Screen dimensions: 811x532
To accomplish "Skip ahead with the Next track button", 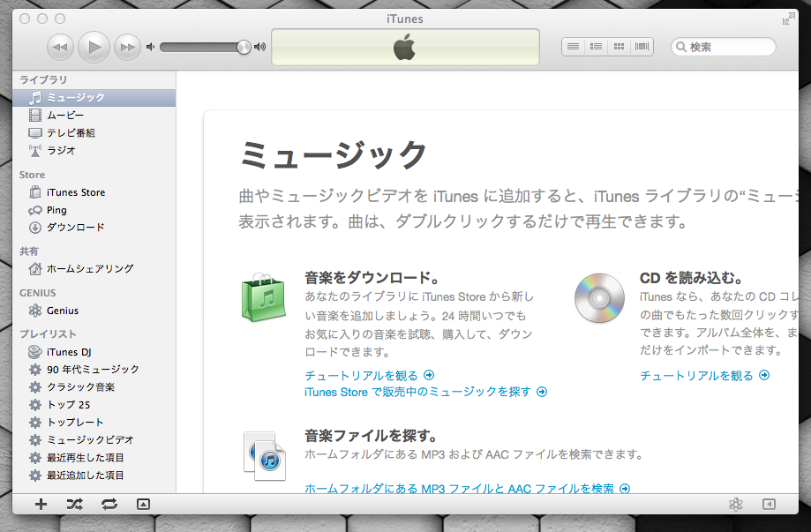I will [127, 47].
